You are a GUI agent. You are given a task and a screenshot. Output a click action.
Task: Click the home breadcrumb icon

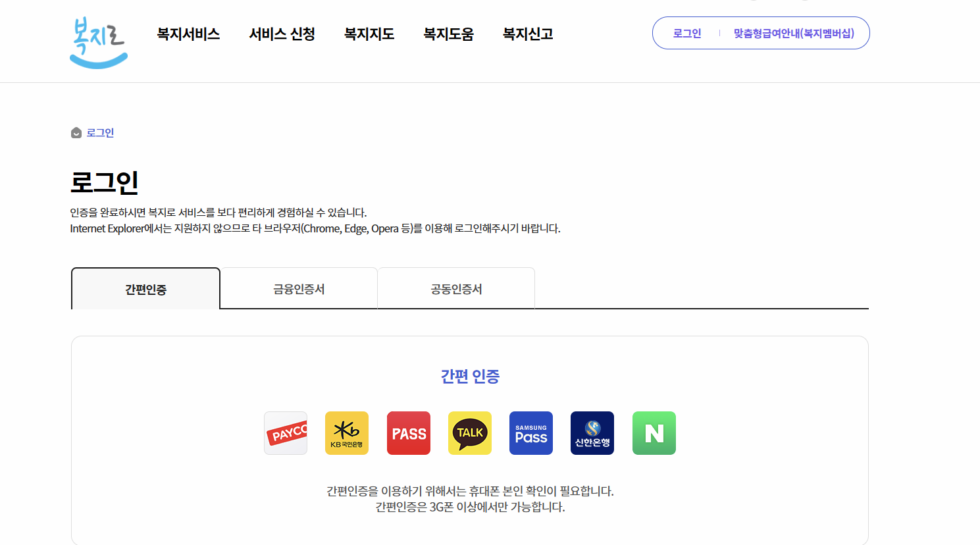click(x=76, y=132)
